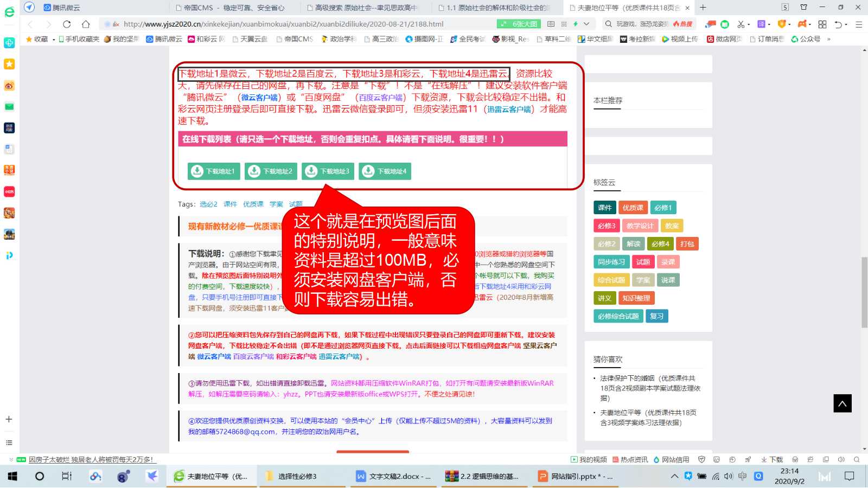The height and width of the screenshot is (488, 868).
Task: Switch to 文字文稿2.docx taskbar window
Action: 394,476
